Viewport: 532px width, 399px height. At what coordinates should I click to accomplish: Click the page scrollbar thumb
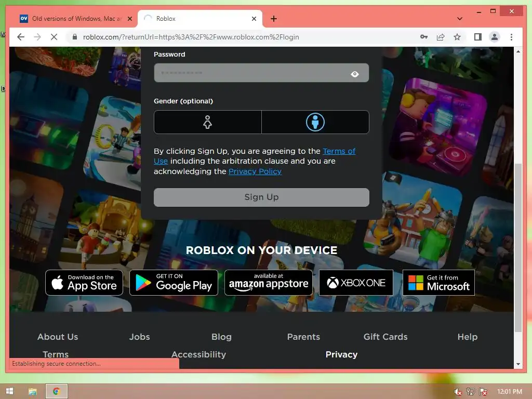518,248
